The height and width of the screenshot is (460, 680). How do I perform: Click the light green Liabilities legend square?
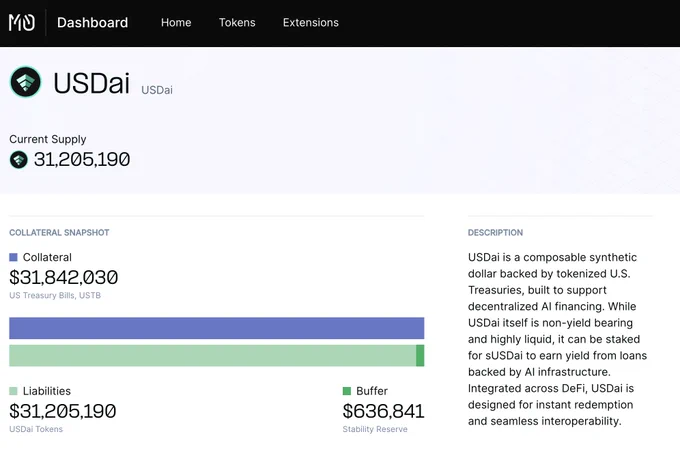pos(13,391)
